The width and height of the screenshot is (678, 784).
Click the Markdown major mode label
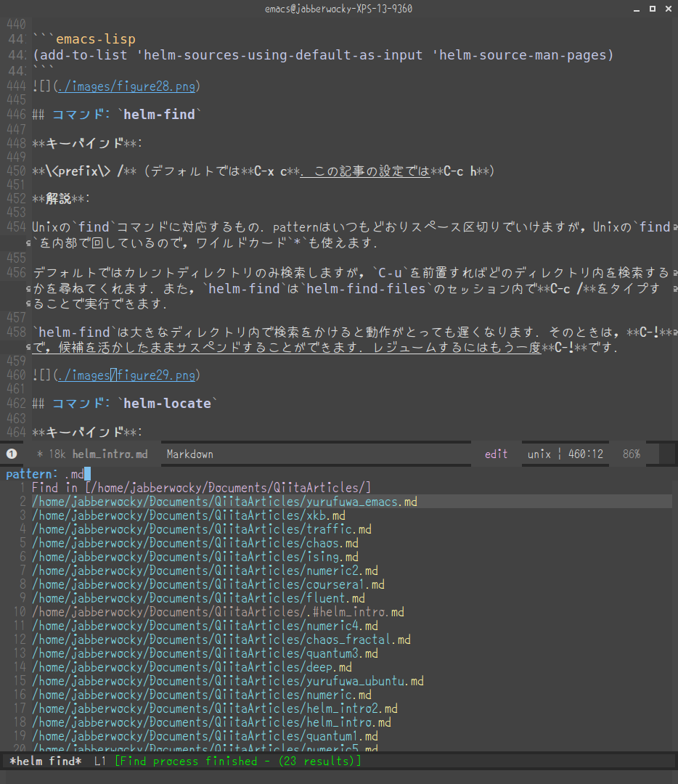[x=190, y=454]
